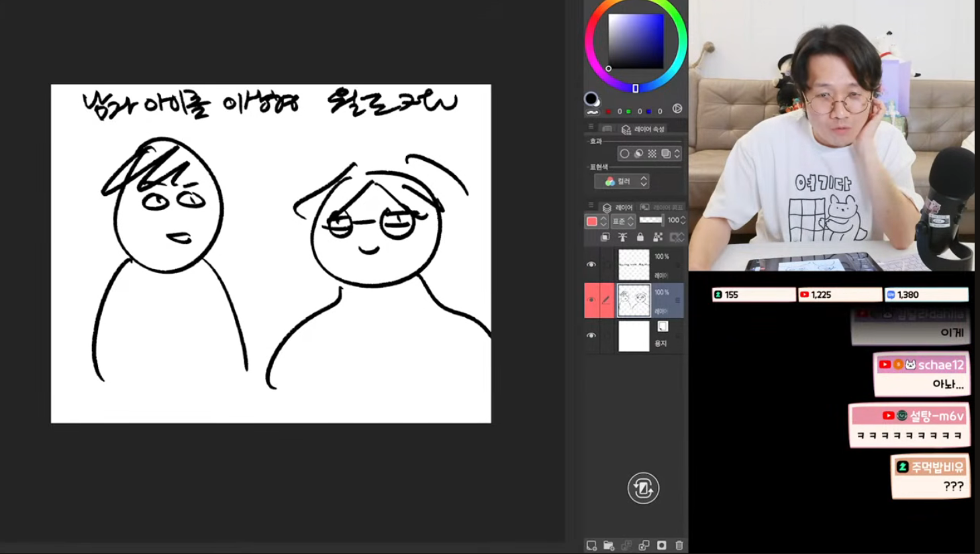Click the 1,225 YouTube viewer count
The image size is (980, 554).
tap(840, 294)
